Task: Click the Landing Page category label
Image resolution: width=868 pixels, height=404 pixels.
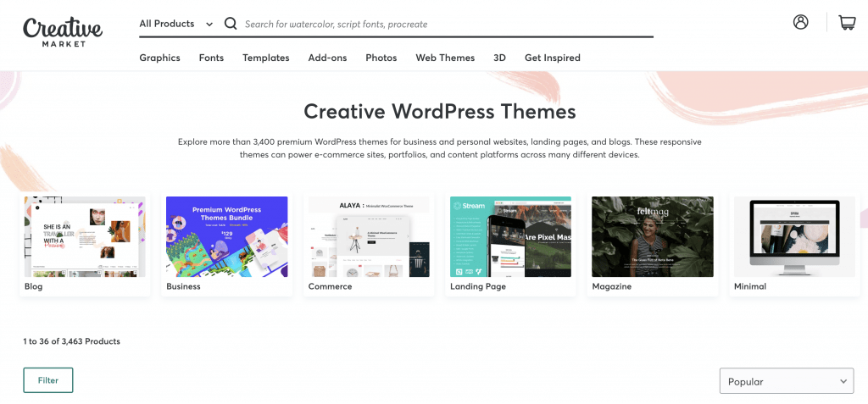Action: click(478, 286)
